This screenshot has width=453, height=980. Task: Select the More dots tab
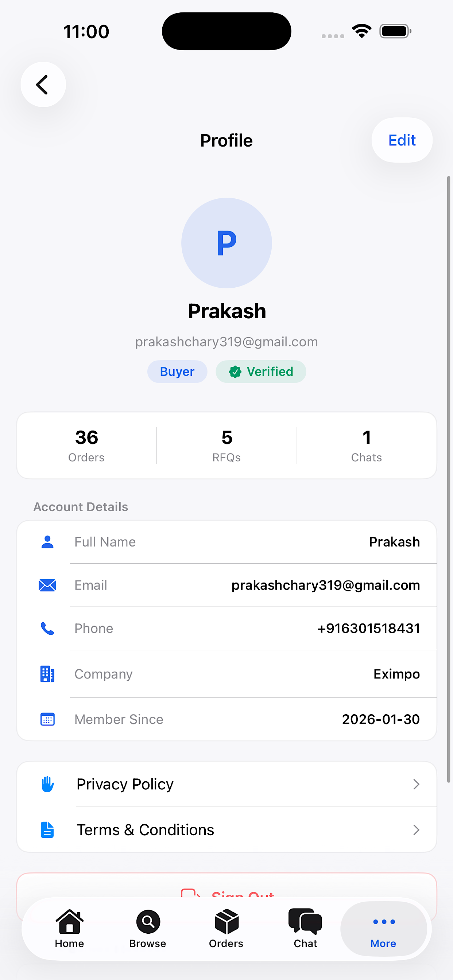[x=384, y=928]
